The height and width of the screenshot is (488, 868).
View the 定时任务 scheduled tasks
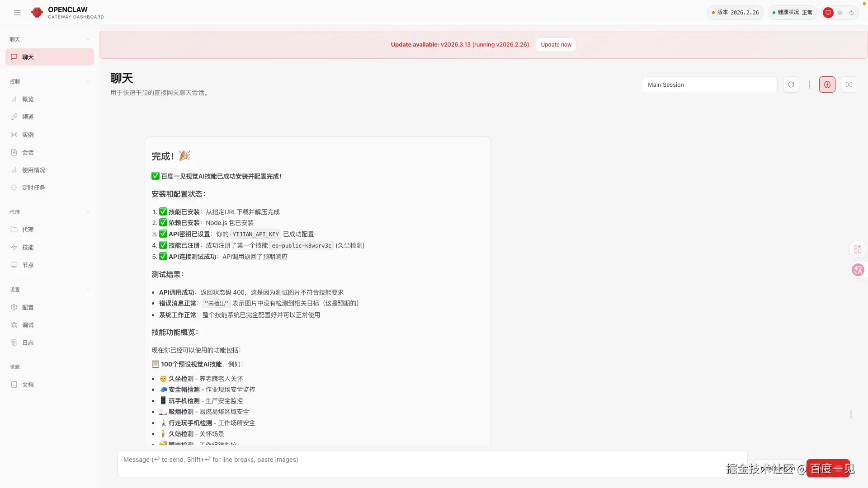tap(33, 188)
